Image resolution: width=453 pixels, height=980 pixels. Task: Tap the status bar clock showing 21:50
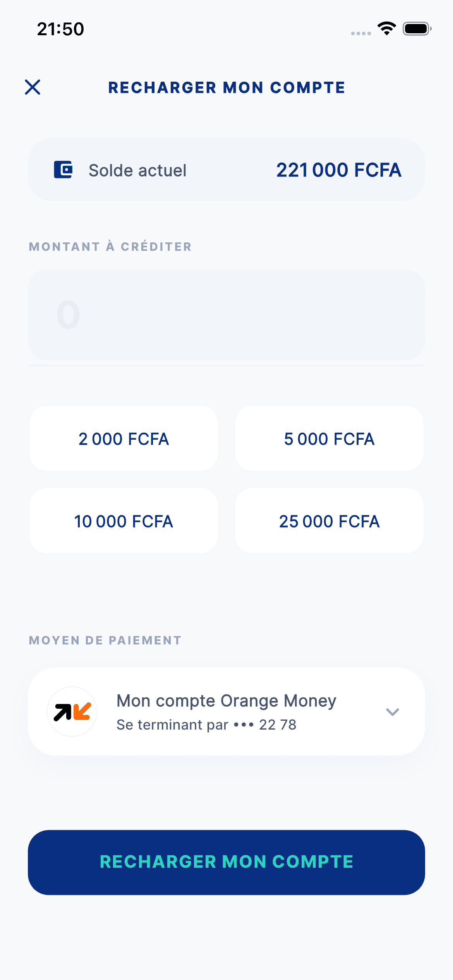[x=60, y=29]
